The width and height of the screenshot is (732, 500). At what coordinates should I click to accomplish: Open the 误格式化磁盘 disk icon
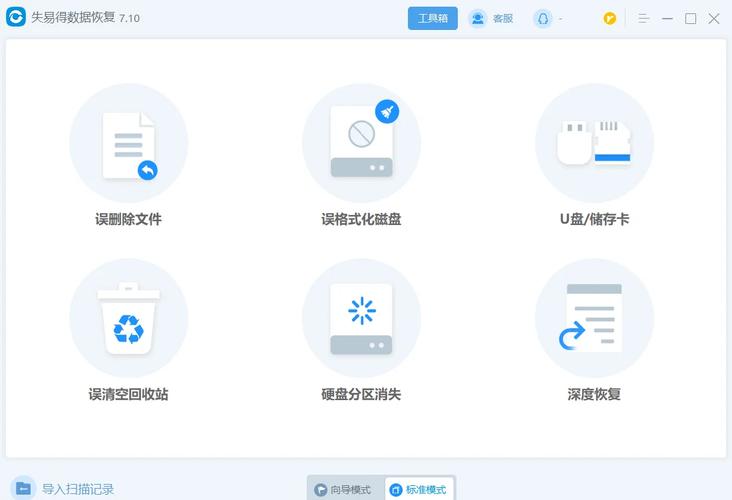coord(361,143)
